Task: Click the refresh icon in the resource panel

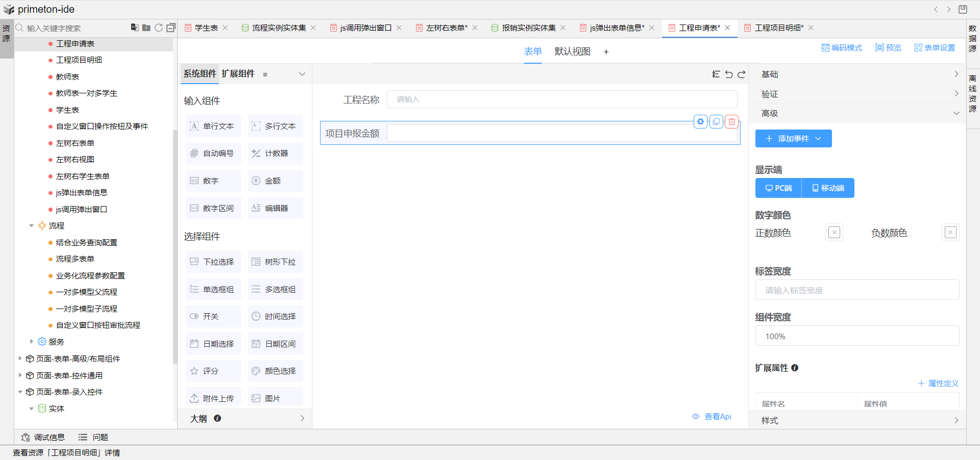Action: click(159, 28)
